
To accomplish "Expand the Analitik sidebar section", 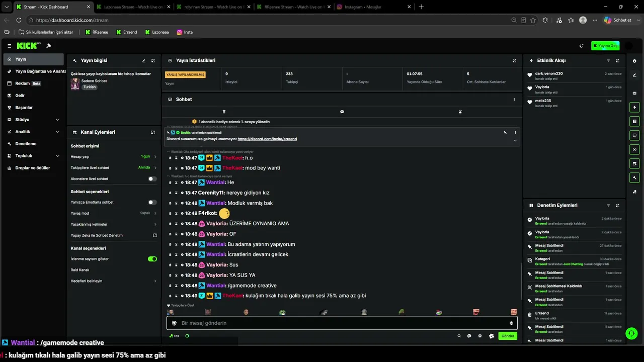I will [x=33, y=132].
